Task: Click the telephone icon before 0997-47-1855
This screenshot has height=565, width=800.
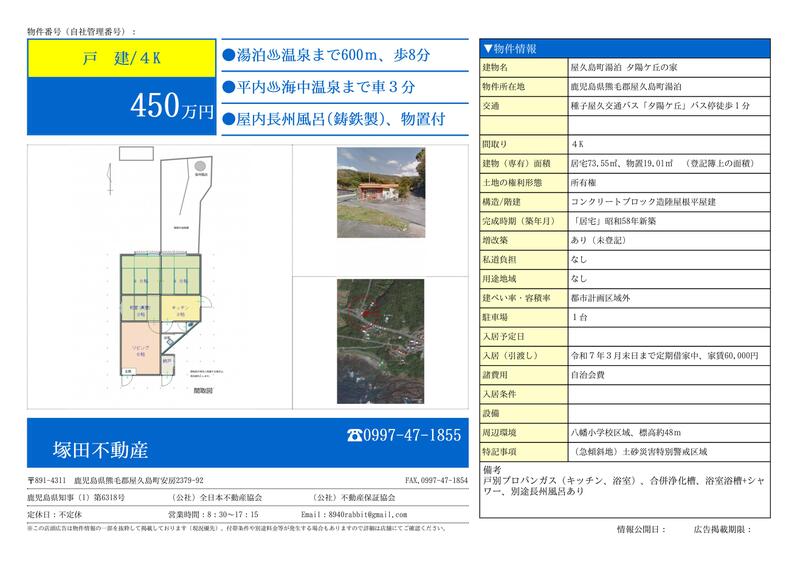Action: click(354, 435)
